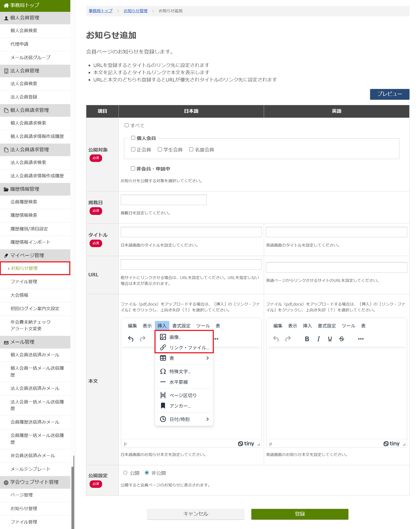The width and height of the screenshot is (420, 529).
Task: Insert 水平罫線 from the insert menu
Action: tap(179, 382)
